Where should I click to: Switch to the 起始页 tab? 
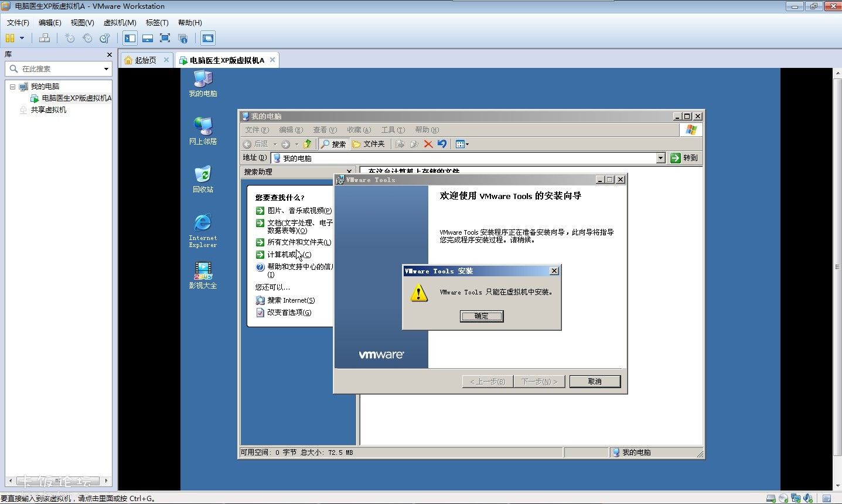[145, 60]
